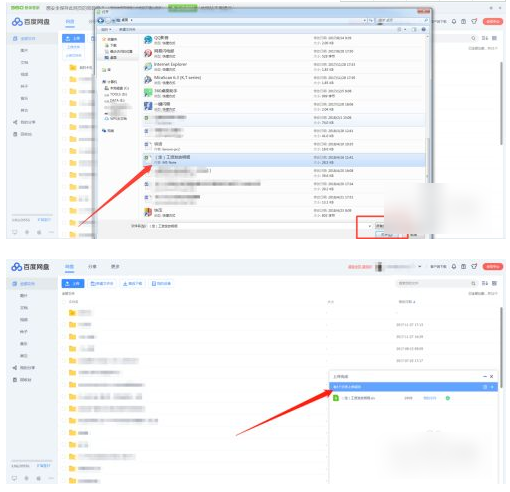
Task: Expand the file name combo box arrow
Action: (370, 226)
